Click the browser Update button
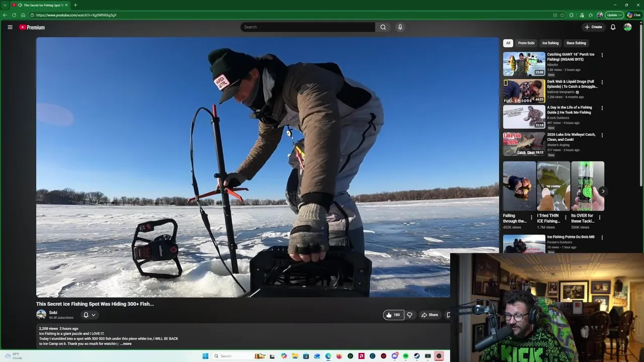Image resolution: width=644 pixels, height=362 pixels. (614, 15)
